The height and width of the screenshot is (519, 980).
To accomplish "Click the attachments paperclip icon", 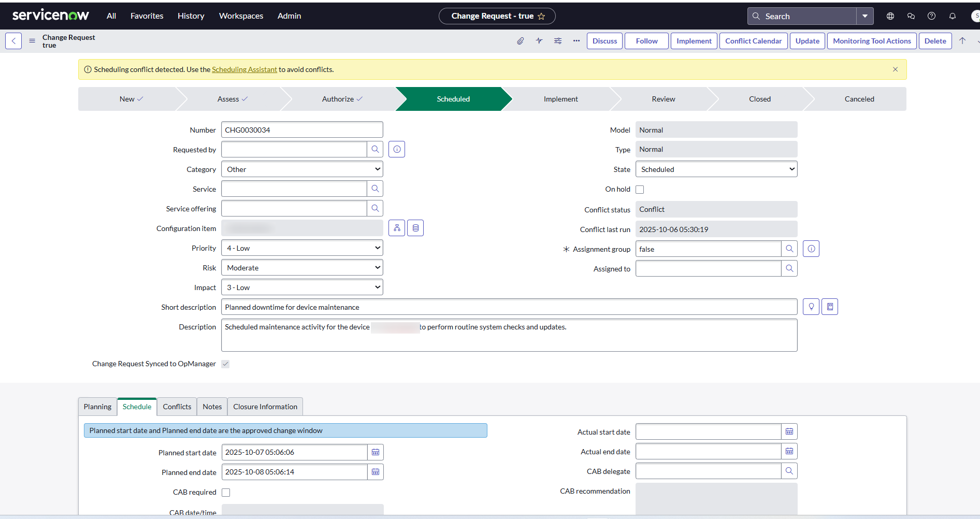I will tap(520, 41).
